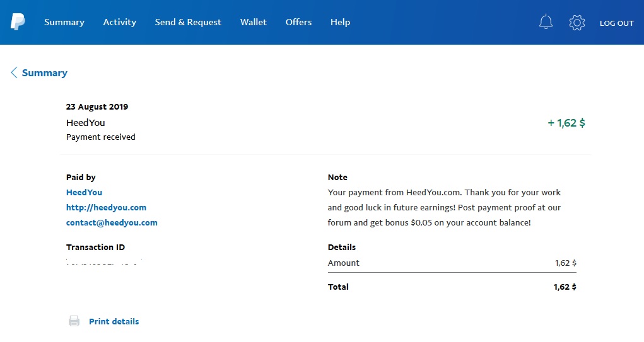Open the Help menu
The width and height of the screenshot is (644, 342).
click(340, 22)
